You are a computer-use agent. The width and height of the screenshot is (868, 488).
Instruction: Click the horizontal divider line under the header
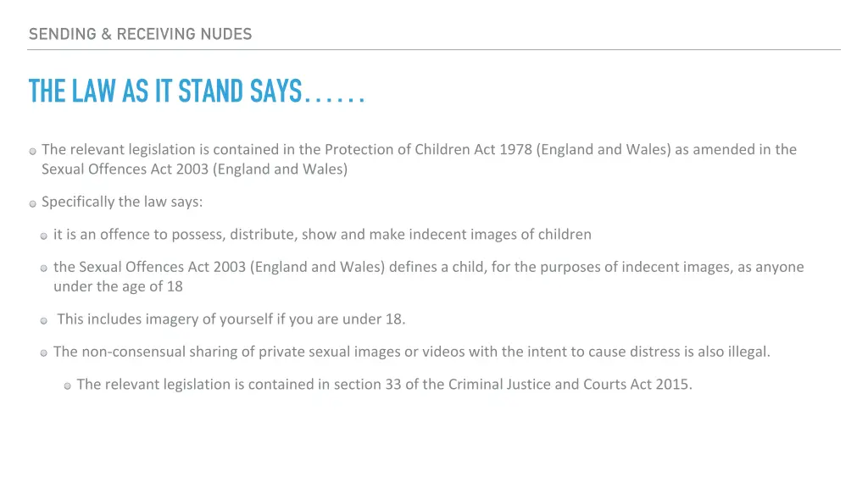point(434,50)
